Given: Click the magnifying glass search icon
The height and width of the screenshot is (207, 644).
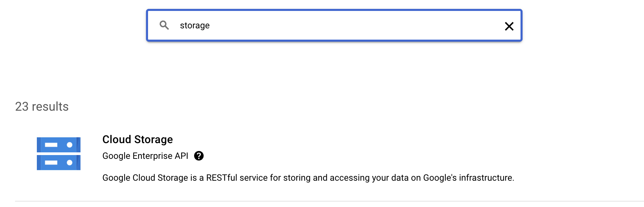Looking at the screenshot, I should tap(164, 25).
